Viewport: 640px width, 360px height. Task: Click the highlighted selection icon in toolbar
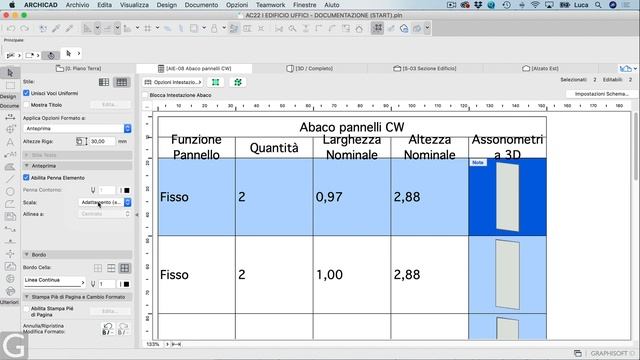point(377,28)
